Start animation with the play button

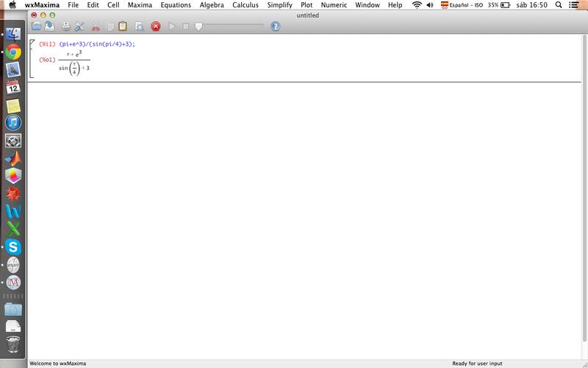[x=172, y=26]
